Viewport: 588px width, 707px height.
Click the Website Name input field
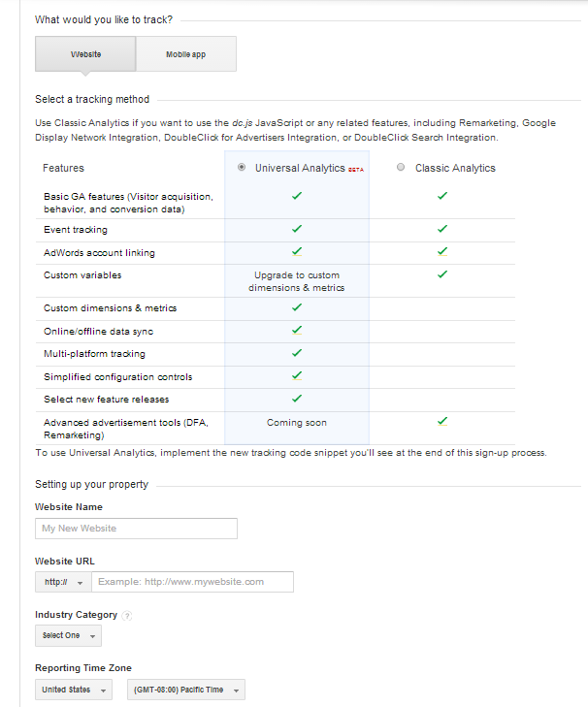click(x=136, y=529)
